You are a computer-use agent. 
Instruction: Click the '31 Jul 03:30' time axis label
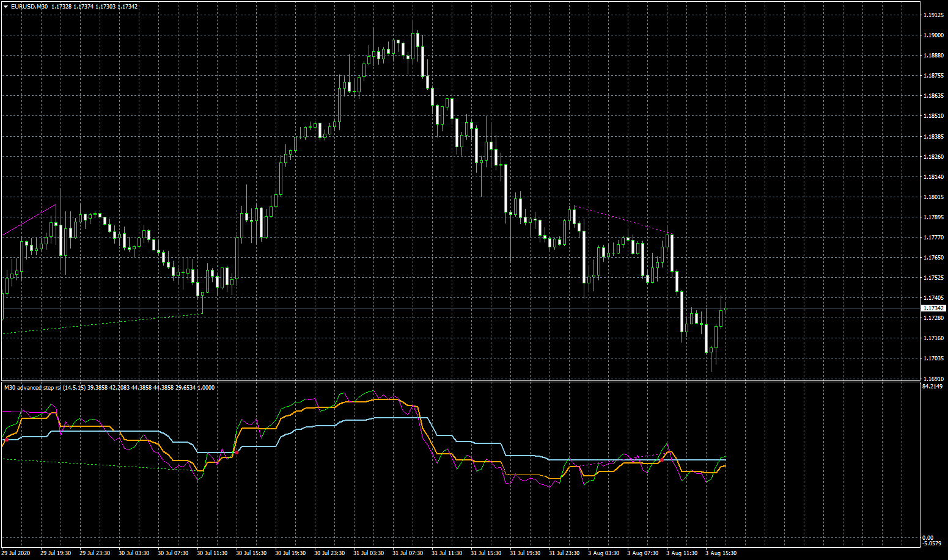(x=369, y=553)
